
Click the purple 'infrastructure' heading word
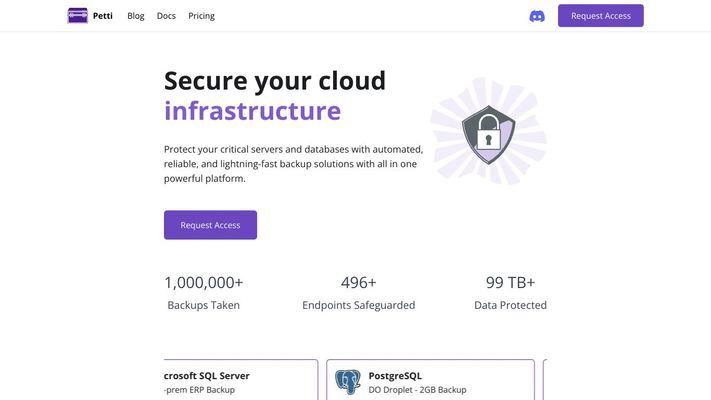coord(253,111)
